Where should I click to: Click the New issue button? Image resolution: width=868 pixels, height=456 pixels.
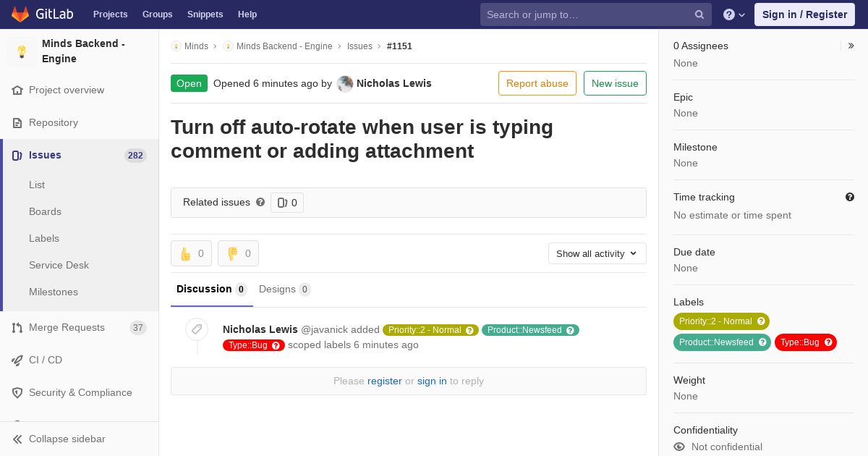pyautogui.click(x=615, y=83)
